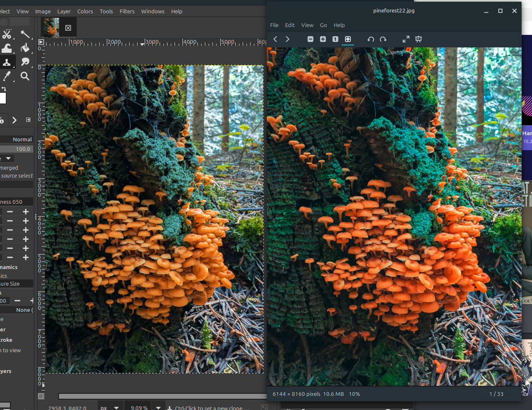
Task: Go to next image in viewer
Action: click(287, 39)
